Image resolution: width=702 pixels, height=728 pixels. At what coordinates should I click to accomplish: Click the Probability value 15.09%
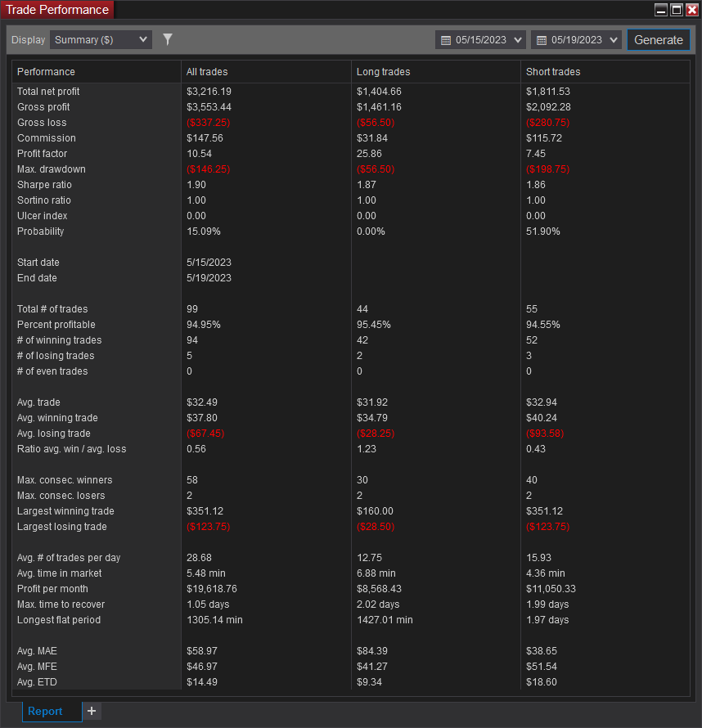pos(204,231)
